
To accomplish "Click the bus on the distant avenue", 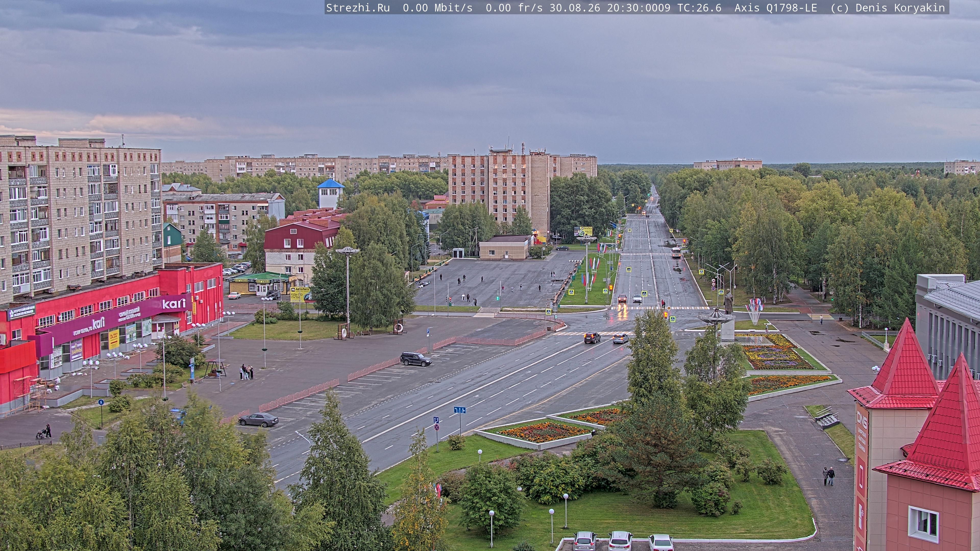I will (x=676, y=253).
